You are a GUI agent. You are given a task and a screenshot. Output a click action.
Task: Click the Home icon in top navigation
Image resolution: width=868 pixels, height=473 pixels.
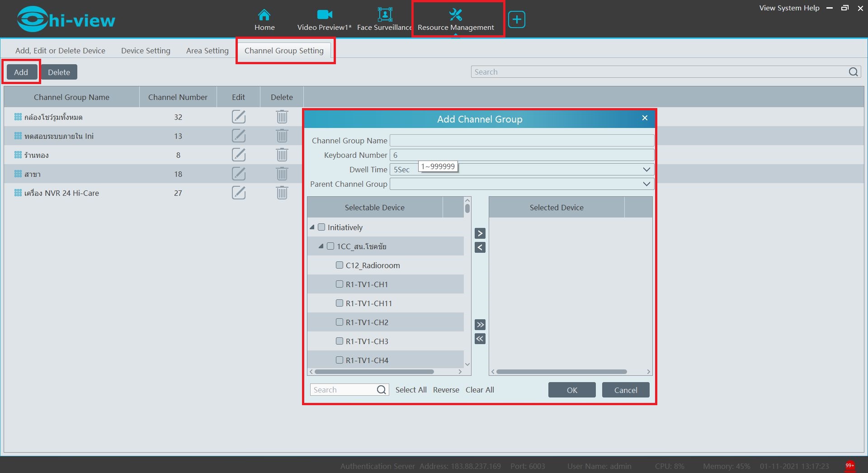pyautogui.click(x=264, y=15)
